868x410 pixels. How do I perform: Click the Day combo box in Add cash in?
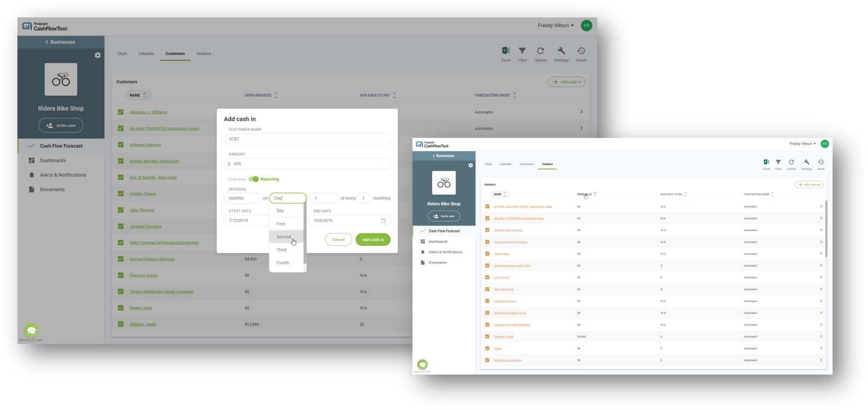(x=288, y=198)
